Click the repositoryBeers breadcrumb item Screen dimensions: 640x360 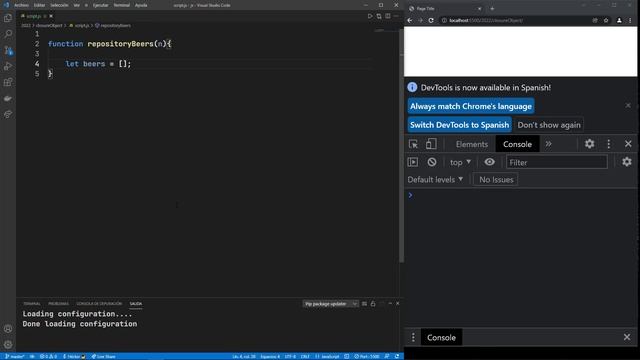click(113, 25)
